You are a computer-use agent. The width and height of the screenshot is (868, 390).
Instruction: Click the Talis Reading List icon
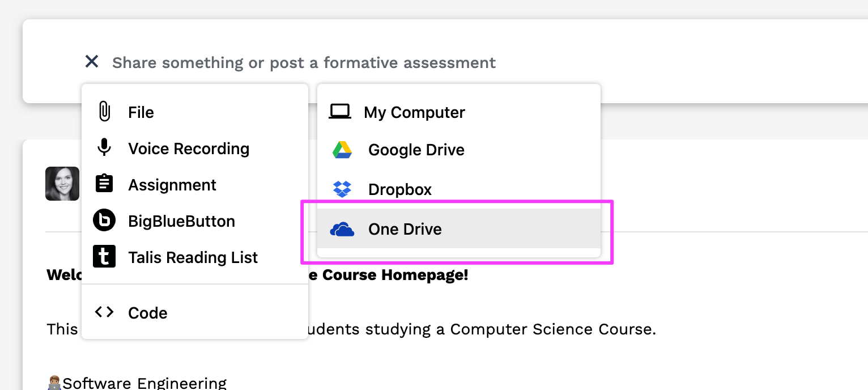104,257
